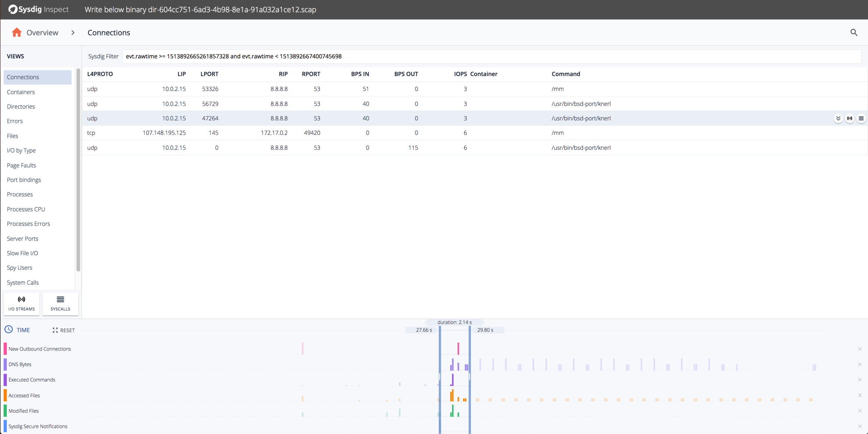Image resolution: width=868 pixels, height=434 pixels.
Task: Click the TIME clock icon
Action: point(9,330)
